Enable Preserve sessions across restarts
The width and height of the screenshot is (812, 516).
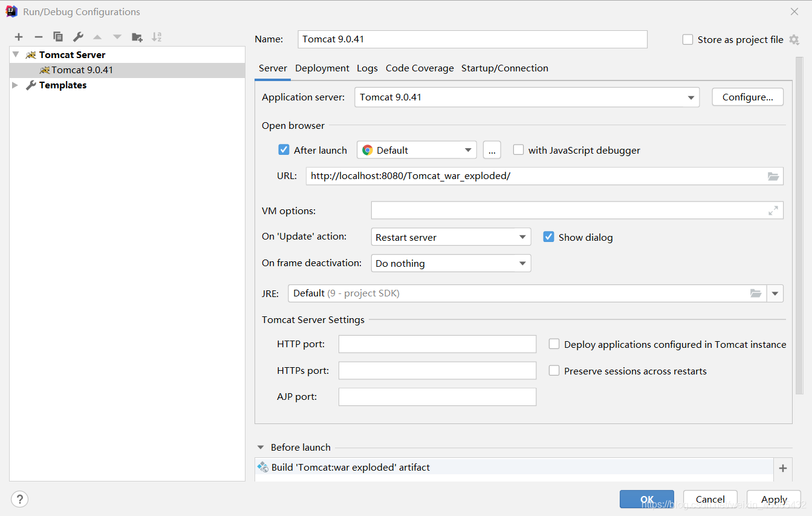click(x=554, y=371)
